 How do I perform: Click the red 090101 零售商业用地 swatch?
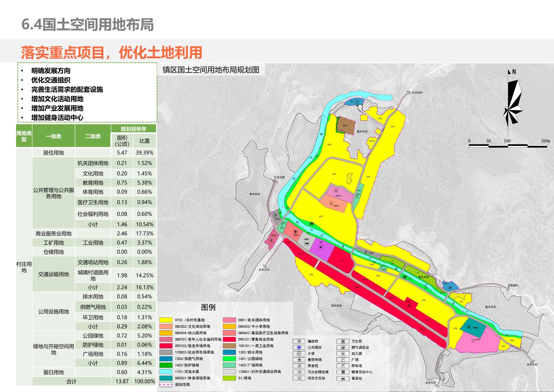[229, 339]
